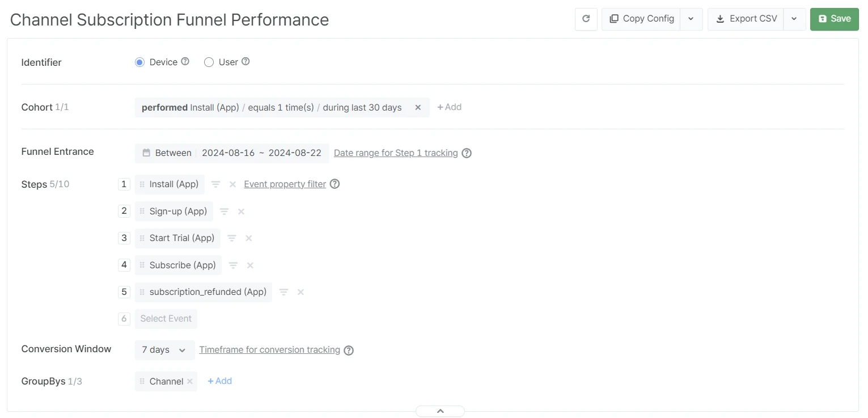This screenshot has height=418, width=868.
Task: Expand the Export CSV dropdown arrow
Action: [x=794, y=19]
